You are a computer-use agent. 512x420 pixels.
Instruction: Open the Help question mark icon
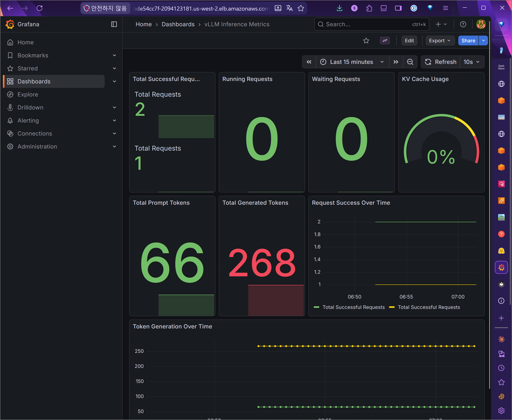point(463,24)
